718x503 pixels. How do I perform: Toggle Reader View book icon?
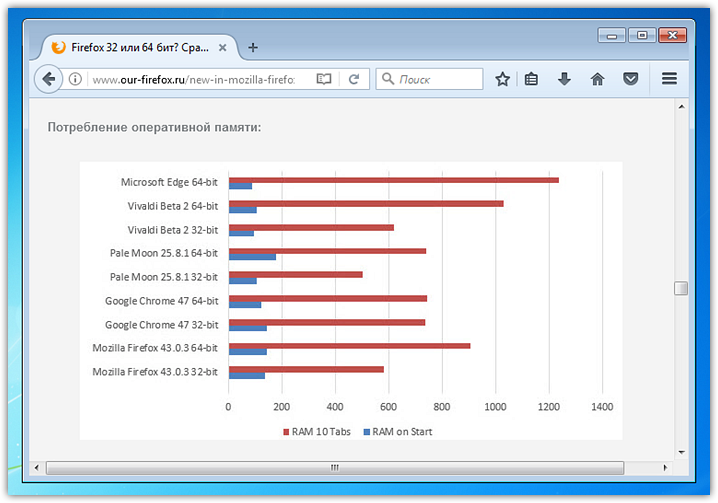(324, 79)
